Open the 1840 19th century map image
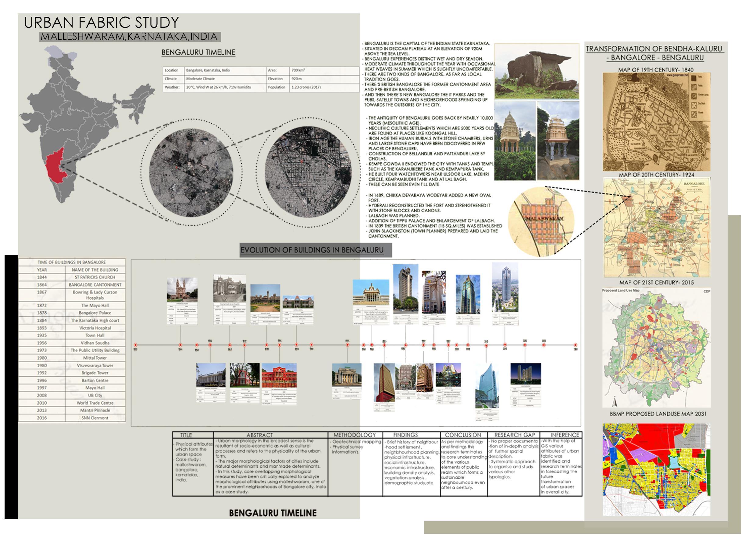This screenshot has height=535, width=756. coord(656,122)
